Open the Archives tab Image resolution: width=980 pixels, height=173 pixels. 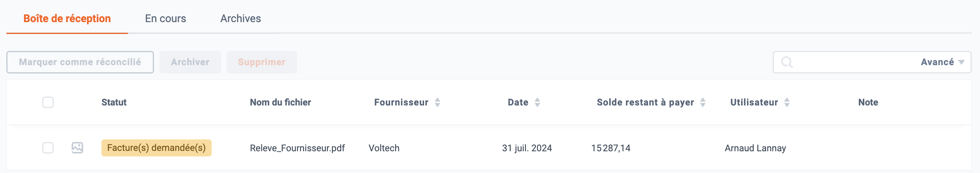click(x=240, y=19)
